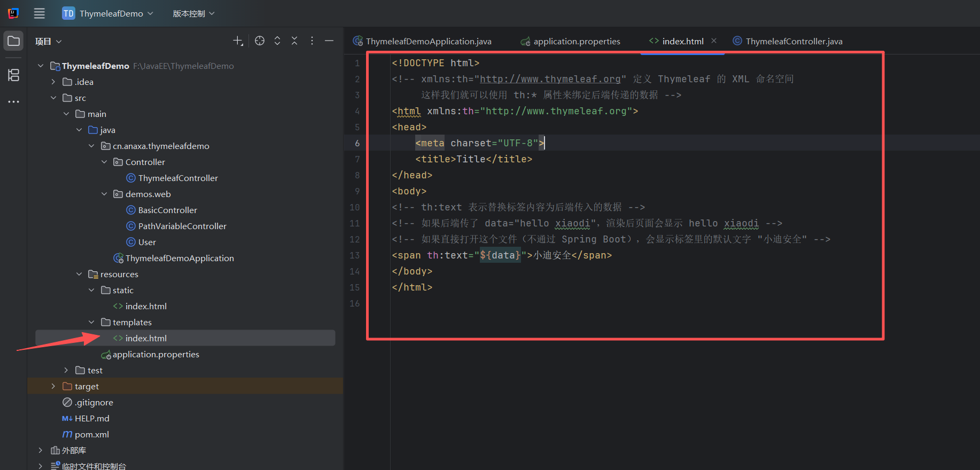
Task: Click the target folder icon
Action: coord(67,386)
